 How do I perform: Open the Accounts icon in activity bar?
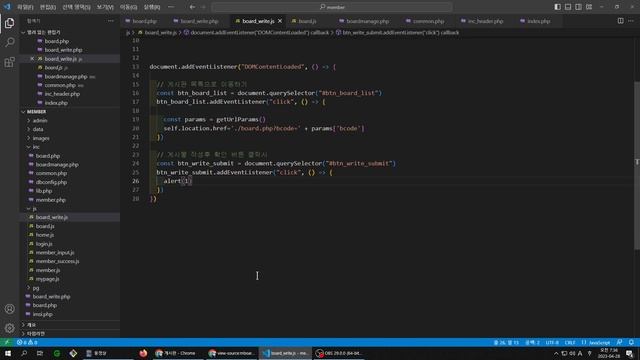coord(9,309)
